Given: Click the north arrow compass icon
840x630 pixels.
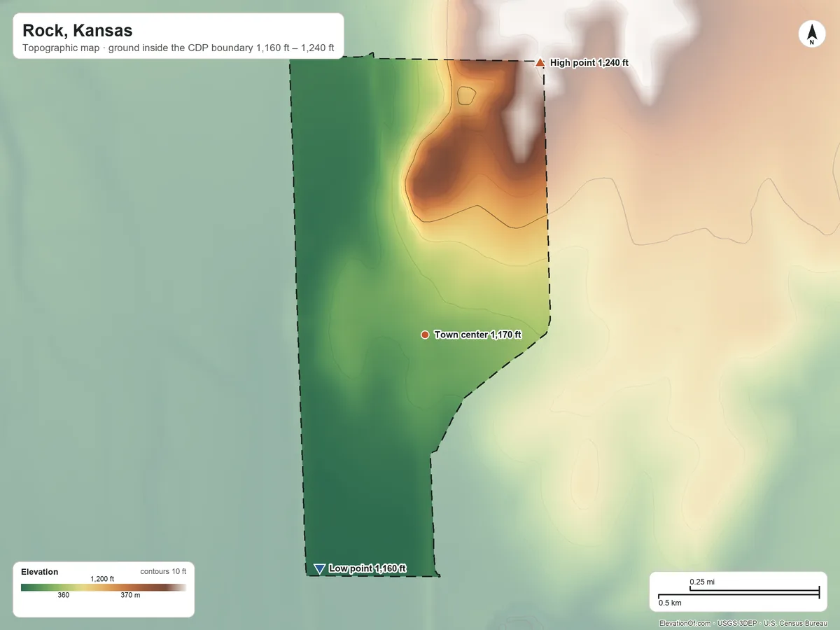Looking at the screenshot, I should (812, 34).
